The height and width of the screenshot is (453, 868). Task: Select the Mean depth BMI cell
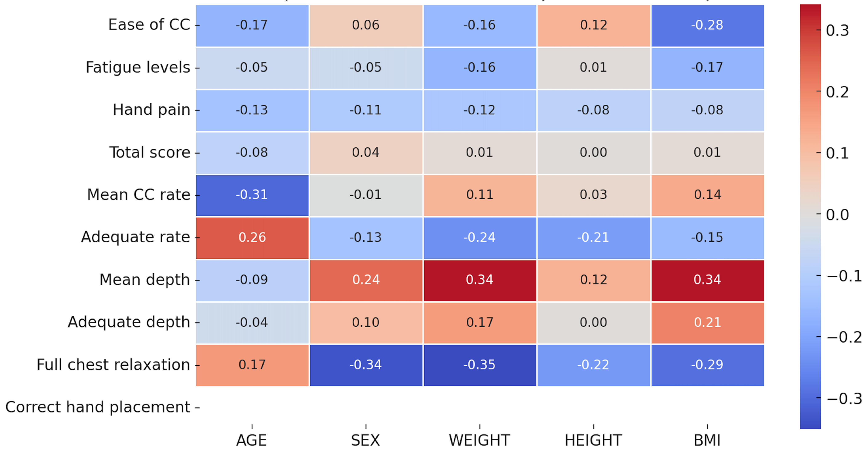tap(707, 280)
